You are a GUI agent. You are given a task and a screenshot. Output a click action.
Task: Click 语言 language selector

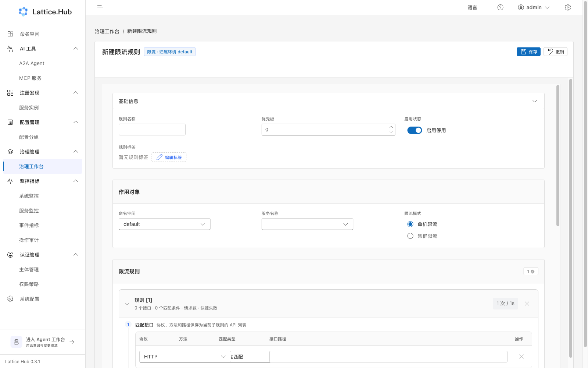pos(472,7)
